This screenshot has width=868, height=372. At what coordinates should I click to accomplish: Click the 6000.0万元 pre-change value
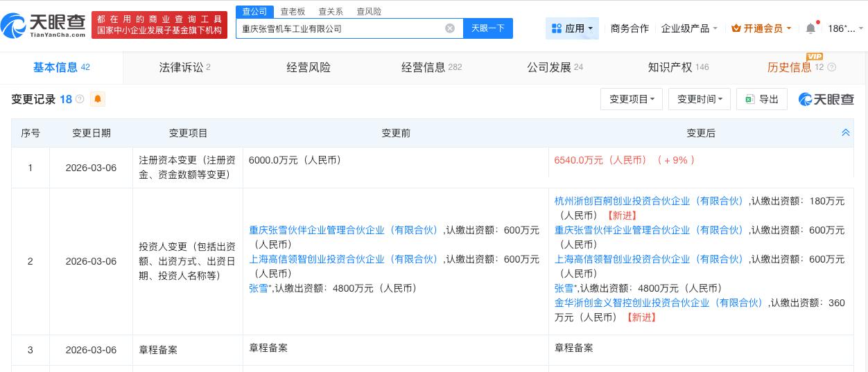(295, 160)
